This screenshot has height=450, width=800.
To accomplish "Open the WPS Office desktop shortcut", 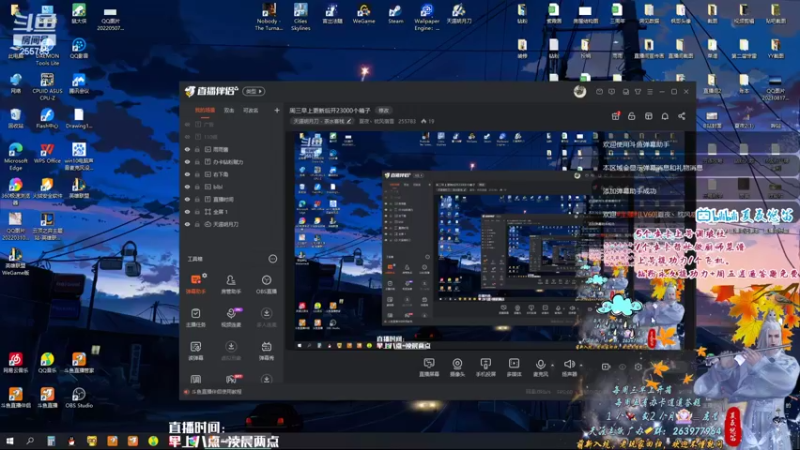I will pyautogui.click(x=47, y=153).
